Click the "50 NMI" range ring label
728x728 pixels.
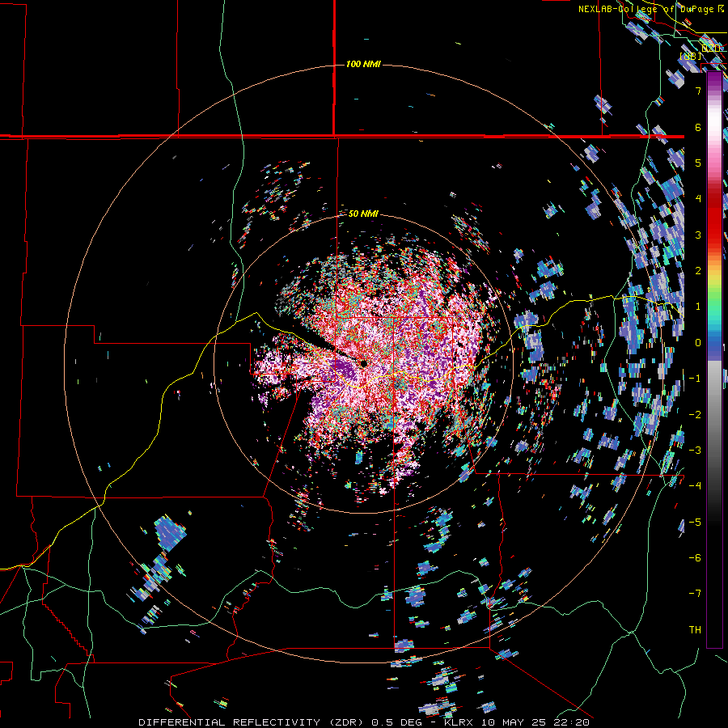[x=363, y=214]
